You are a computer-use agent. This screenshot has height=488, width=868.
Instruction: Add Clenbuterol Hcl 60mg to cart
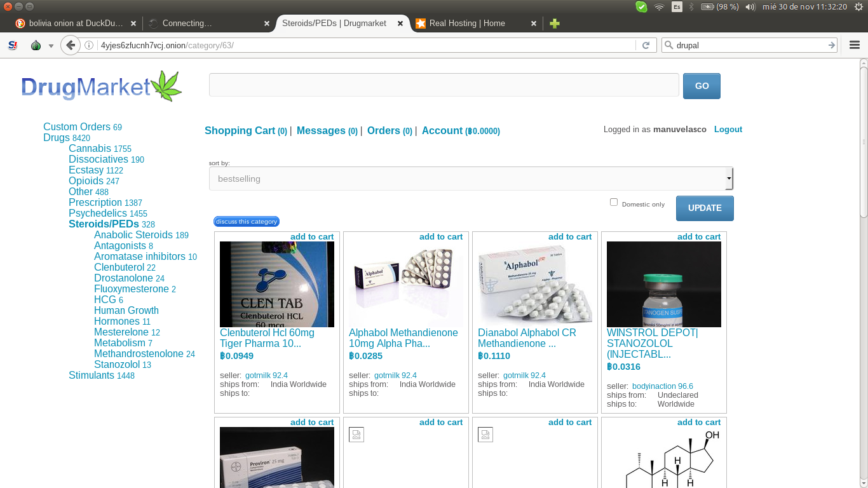coord(312,236)
